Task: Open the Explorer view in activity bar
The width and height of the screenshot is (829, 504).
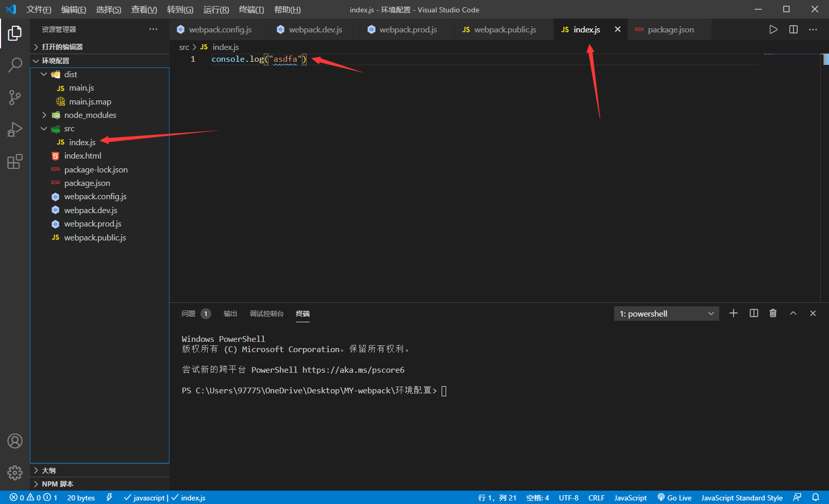Action: [15, 33]
